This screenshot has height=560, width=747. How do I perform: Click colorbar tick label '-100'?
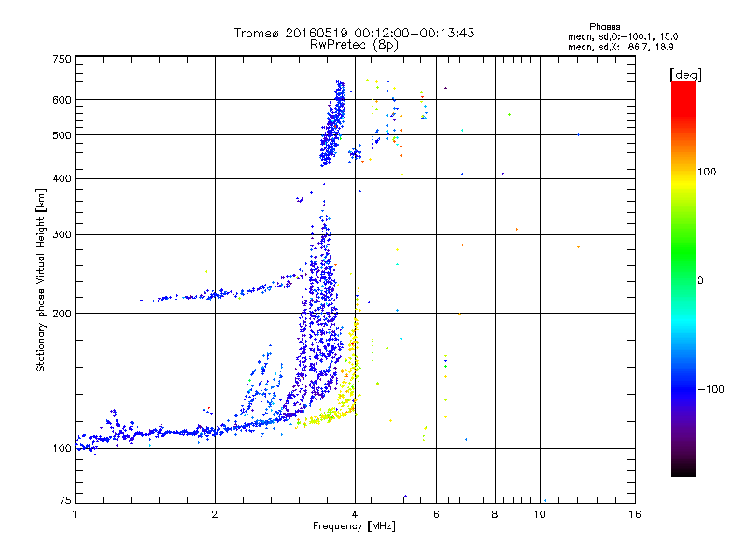(x=711, y=389)
